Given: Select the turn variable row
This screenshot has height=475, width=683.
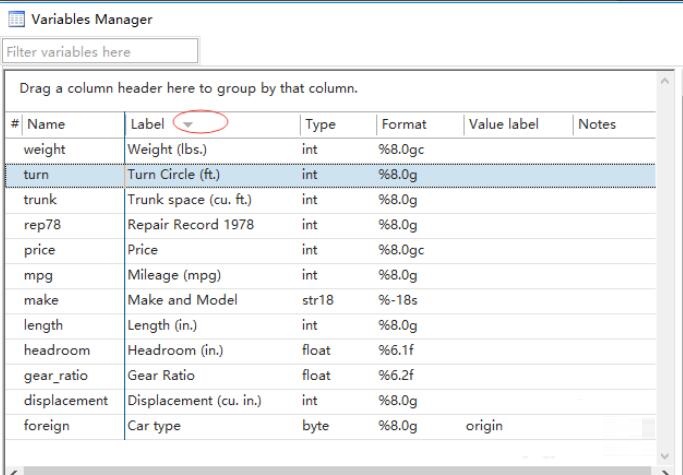Looking at the screenshot, I should click(36, 174).
